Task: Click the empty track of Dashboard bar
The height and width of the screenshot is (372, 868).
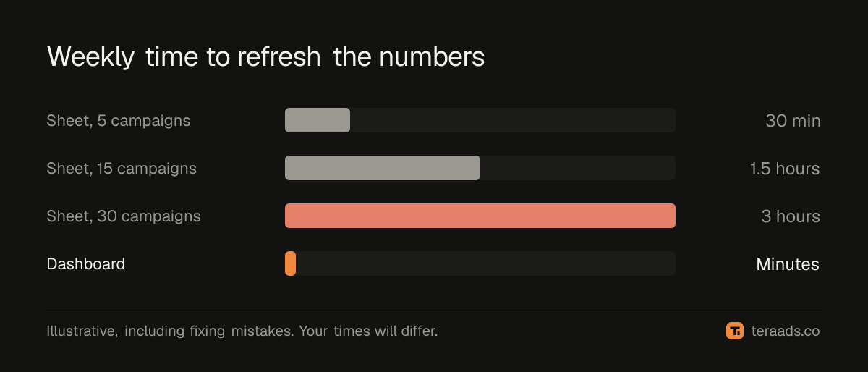Action: tap(485, 263)
